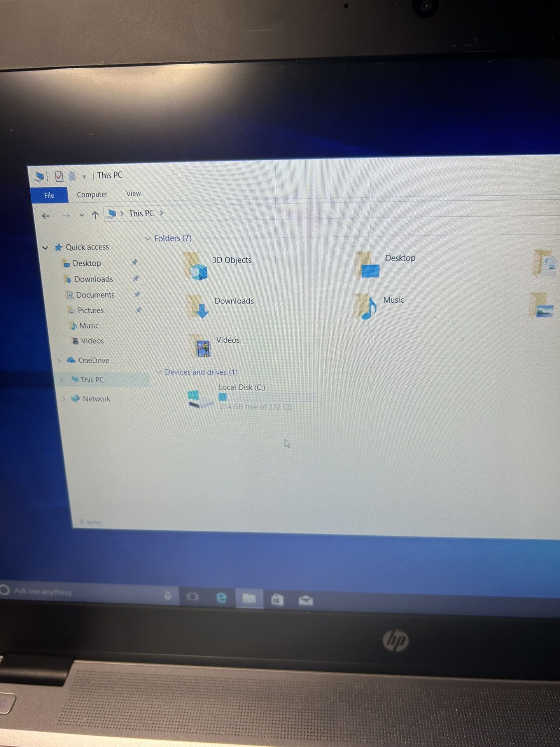Open the Downloads folder in main pane
This screenshot has width=560, height=747.
pos(199,307)
